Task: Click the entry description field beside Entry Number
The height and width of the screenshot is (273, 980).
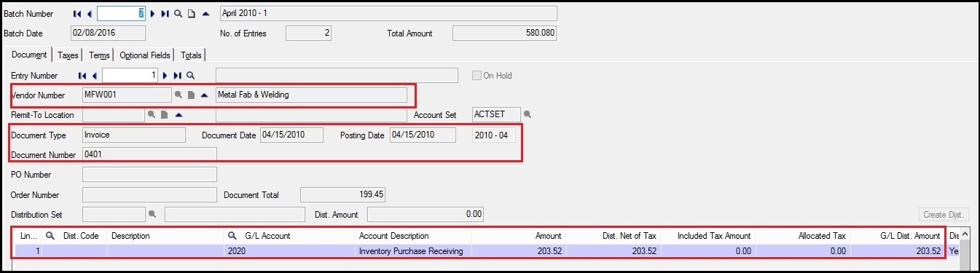Action: point(337,75)
